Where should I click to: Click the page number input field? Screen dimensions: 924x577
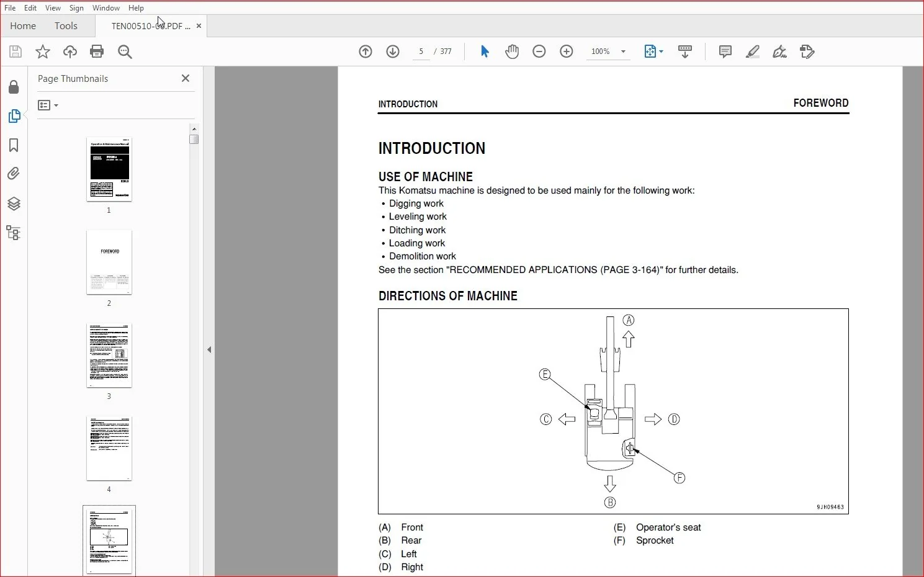point(421,51)
